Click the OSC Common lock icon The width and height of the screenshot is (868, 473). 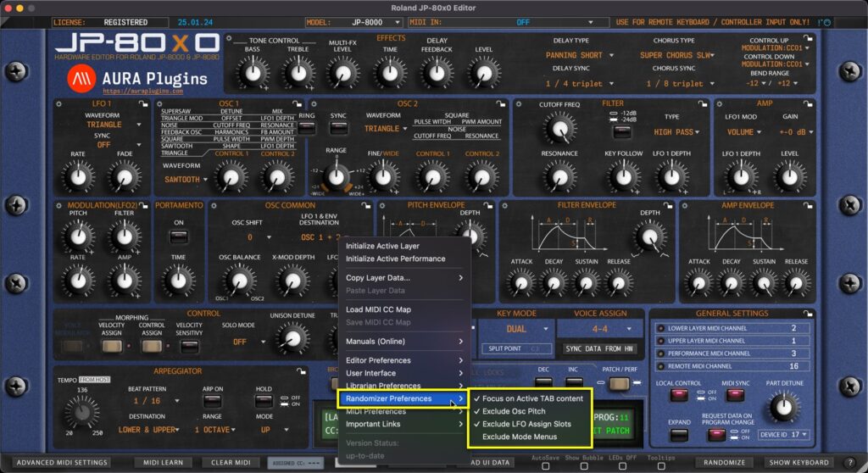pos(366,205)
